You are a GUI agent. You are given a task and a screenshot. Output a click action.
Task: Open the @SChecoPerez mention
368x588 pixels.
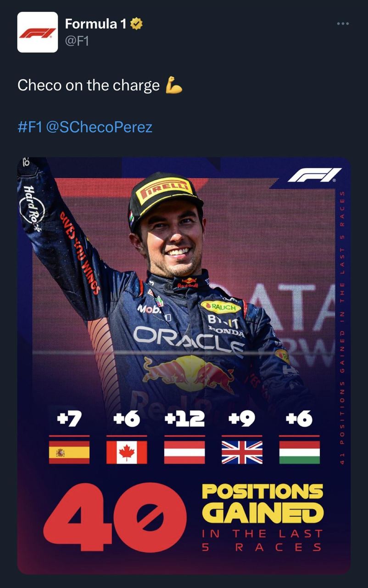point(100,127)
